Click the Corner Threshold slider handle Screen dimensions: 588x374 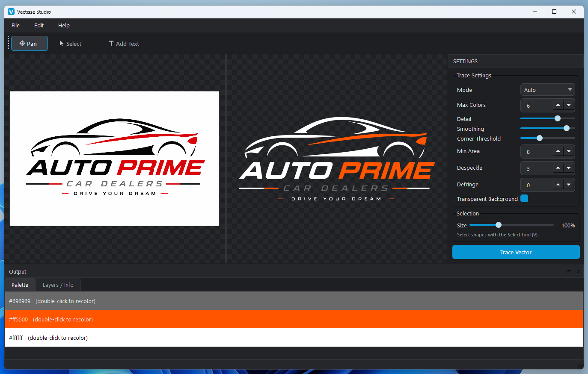pos(540,138)
